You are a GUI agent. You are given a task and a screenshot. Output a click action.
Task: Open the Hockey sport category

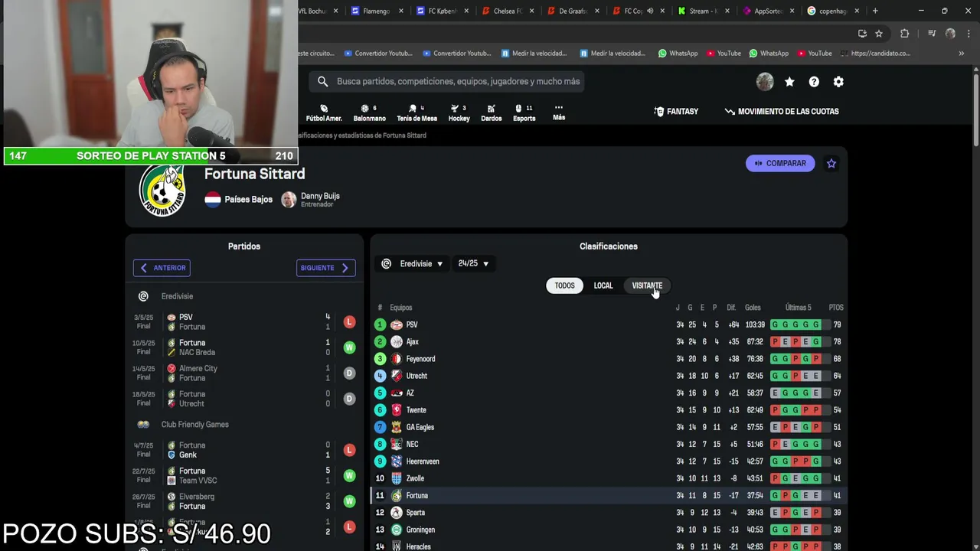(x=459, y=113)
